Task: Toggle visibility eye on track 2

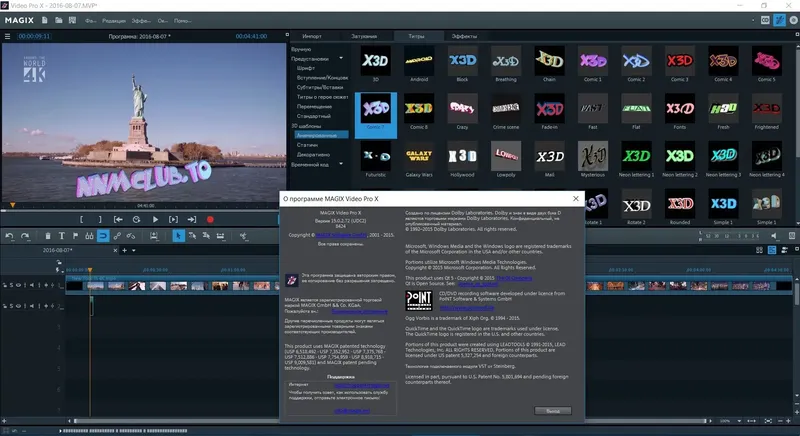Action: 18,306
